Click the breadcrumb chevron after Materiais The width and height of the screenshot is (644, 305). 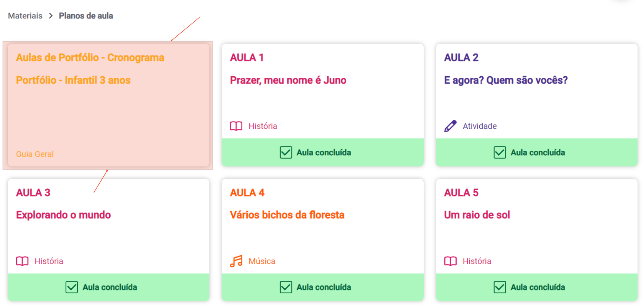tap(51, 16)
